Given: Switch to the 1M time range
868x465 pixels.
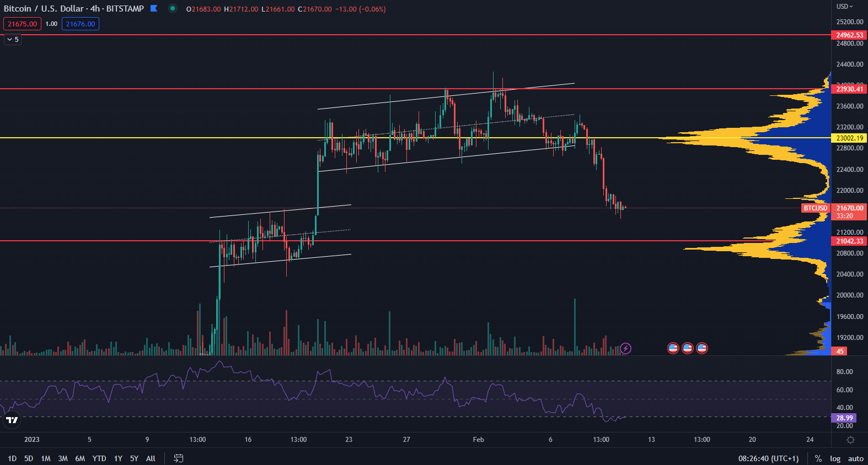Looking at the screenshot, I should tap(46, 458).
